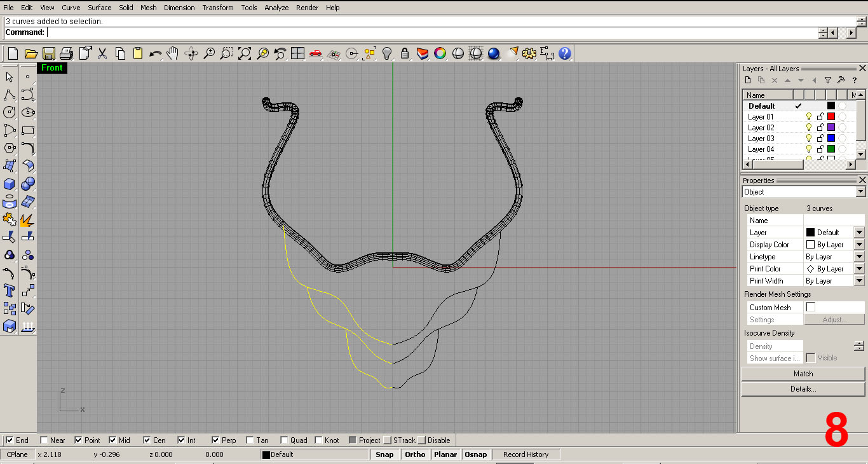The height and width of the screenshot is (464, 868).
Task: Select the Polyline tool
Action: click(10, 95)
